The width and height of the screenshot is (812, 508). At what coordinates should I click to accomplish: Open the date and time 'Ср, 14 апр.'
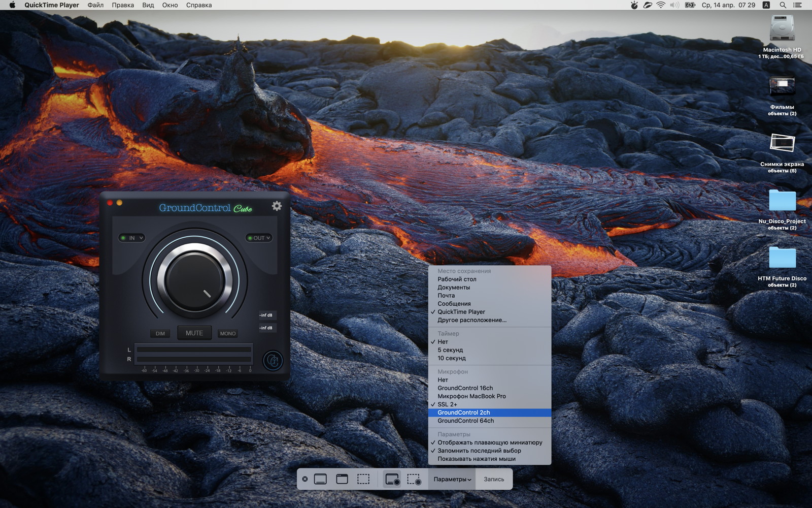[x=728, y=5]
